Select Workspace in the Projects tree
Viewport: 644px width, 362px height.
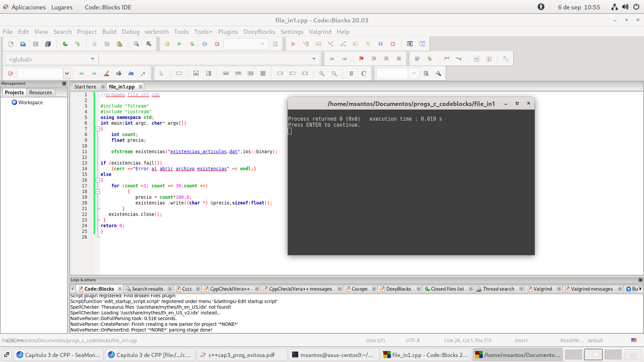coord(30,102)
